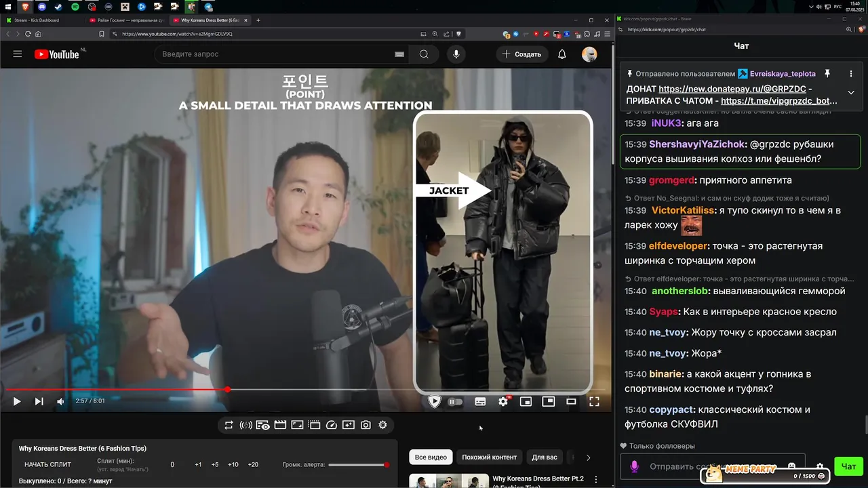Click the +1 split increment
The image size is (868, 488).
198,465
